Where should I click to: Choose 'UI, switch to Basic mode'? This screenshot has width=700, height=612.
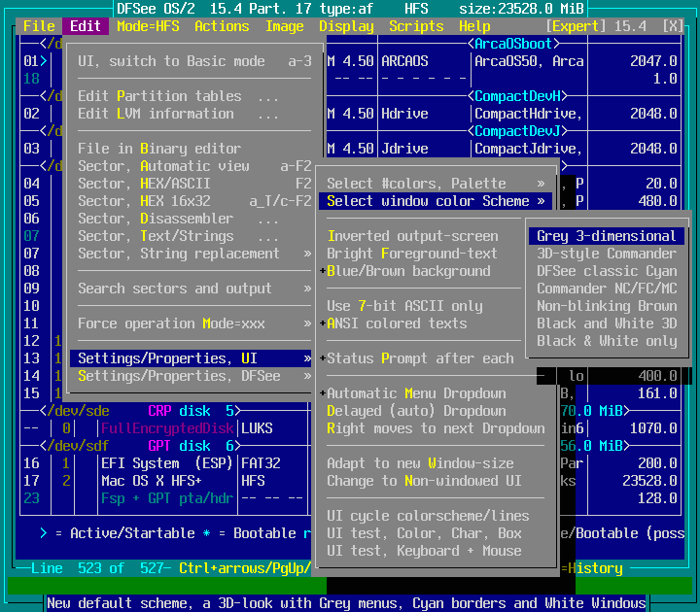pos(194,61)
